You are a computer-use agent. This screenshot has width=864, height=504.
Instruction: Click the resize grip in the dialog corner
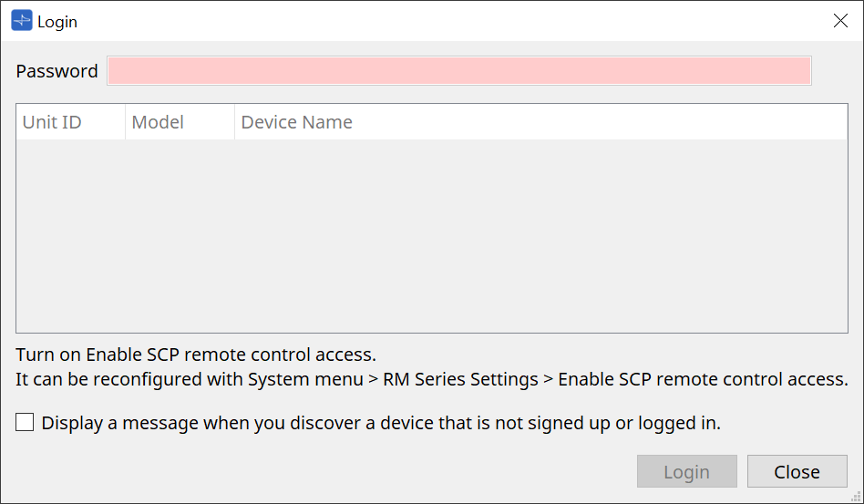pos(856,497)
